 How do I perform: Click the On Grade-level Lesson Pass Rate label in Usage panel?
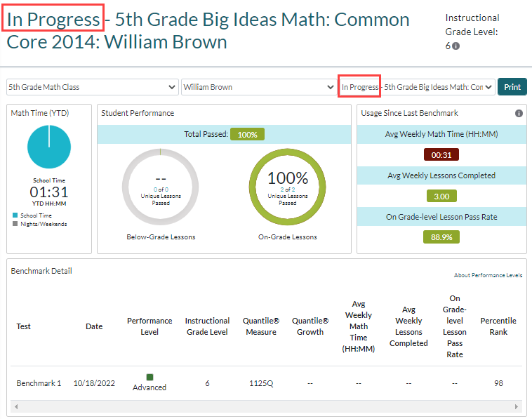click(x=441, y=217)
